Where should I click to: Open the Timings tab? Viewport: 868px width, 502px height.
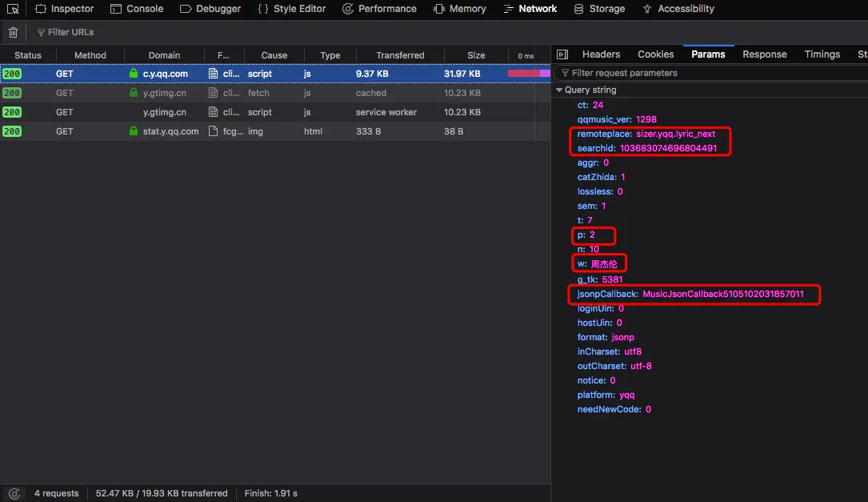click(822, 54)
